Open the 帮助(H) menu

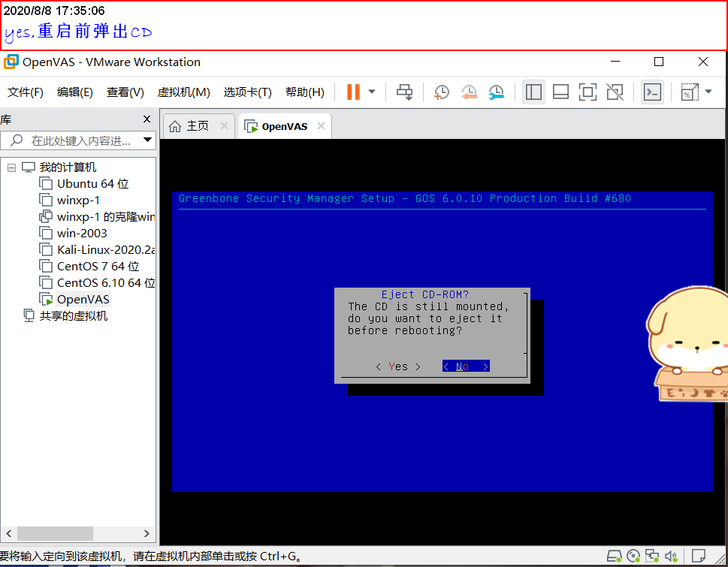pos(304,92)
